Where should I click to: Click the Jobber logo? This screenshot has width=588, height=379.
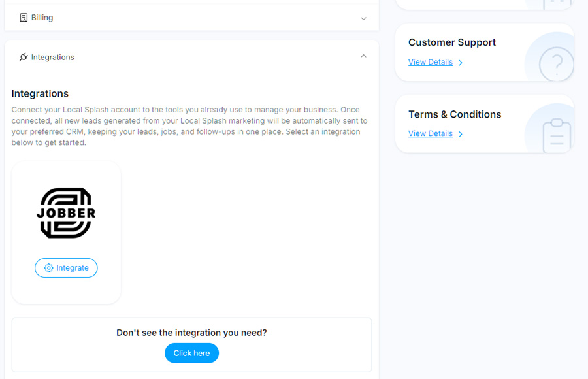[66, 213]
